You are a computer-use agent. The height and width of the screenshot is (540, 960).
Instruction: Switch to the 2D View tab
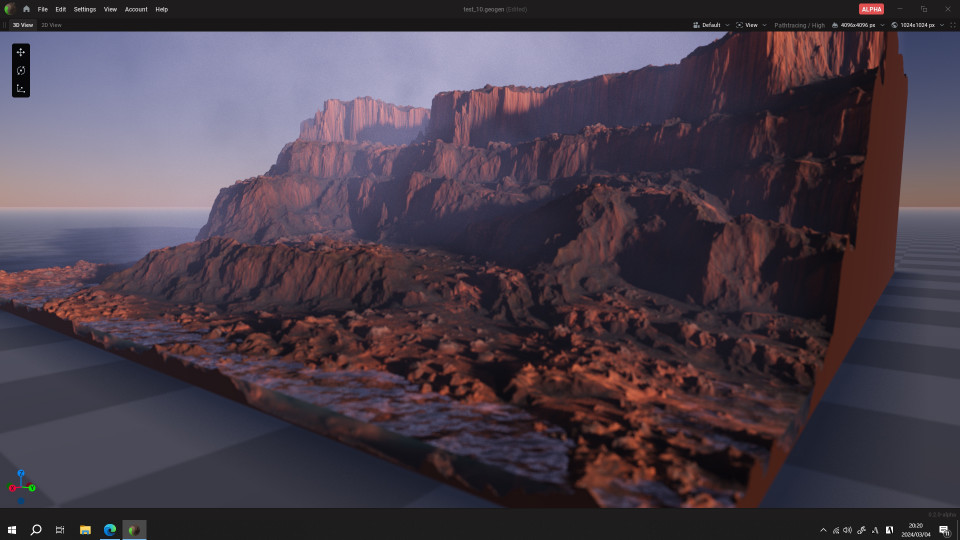(51, 25)
